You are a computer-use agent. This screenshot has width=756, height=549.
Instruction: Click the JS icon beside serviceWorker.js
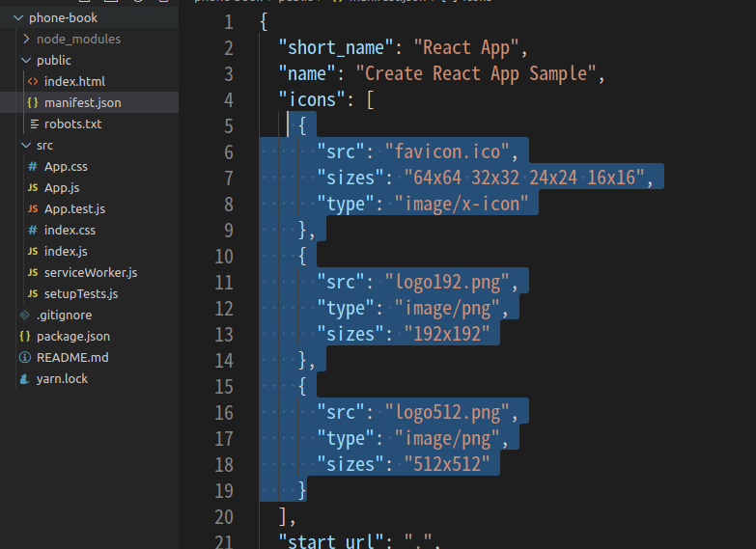pyautogui.click(x=33, y=272)
